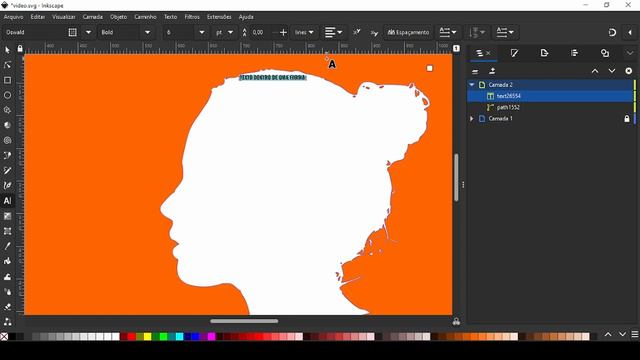Increase line spacing with plus button
Image resolution: width=640 pixels, height=360 pixels.
(283, 32)
